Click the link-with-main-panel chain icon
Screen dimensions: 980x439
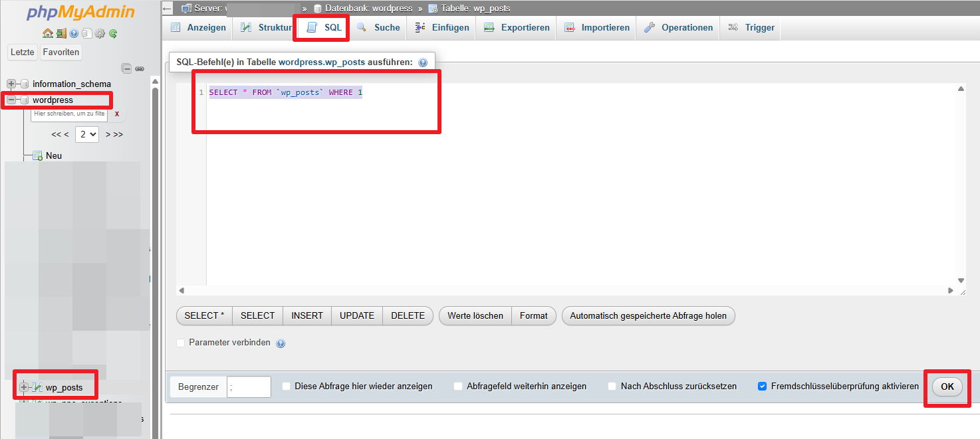pos(140,68)
